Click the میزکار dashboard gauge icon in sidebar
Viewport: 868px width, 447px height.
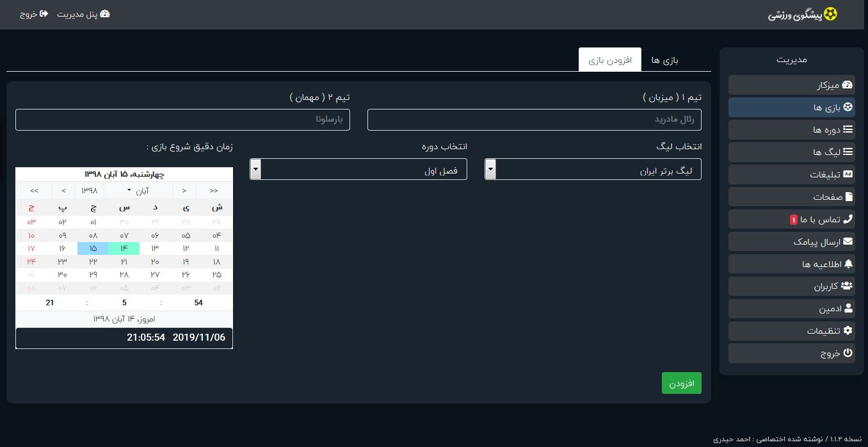[848, 85]
